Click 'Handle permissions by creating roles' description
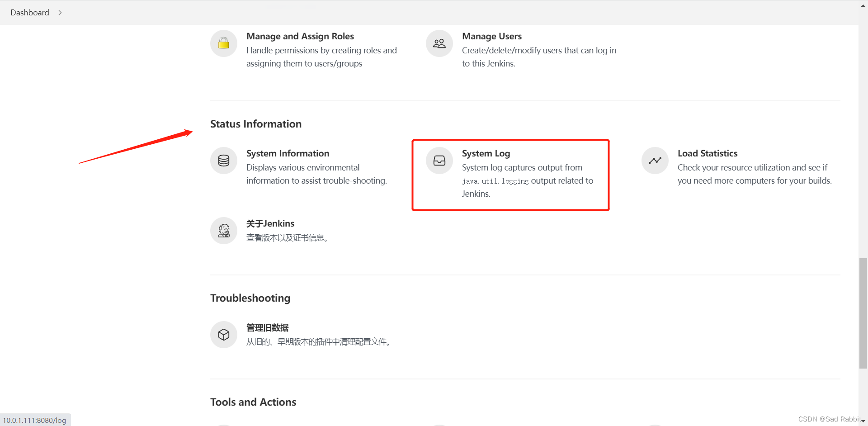Image resolution: width=868 pixels, height=426 pixels. click(x=321, y=57)
